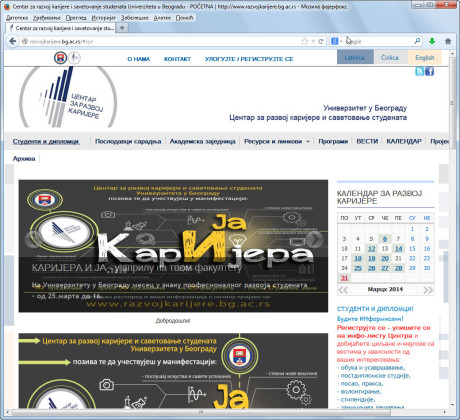Select calendar date 12
The image size is (460, 420).
click(x=371, y=249)
